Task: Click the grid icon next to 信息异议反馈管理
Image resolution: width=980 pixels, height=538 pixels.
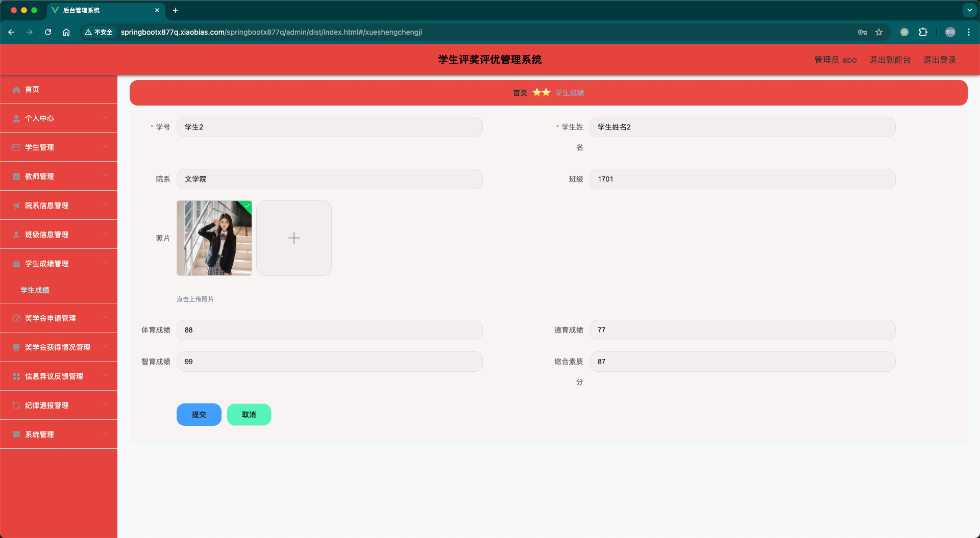Action: click(16, 376)
